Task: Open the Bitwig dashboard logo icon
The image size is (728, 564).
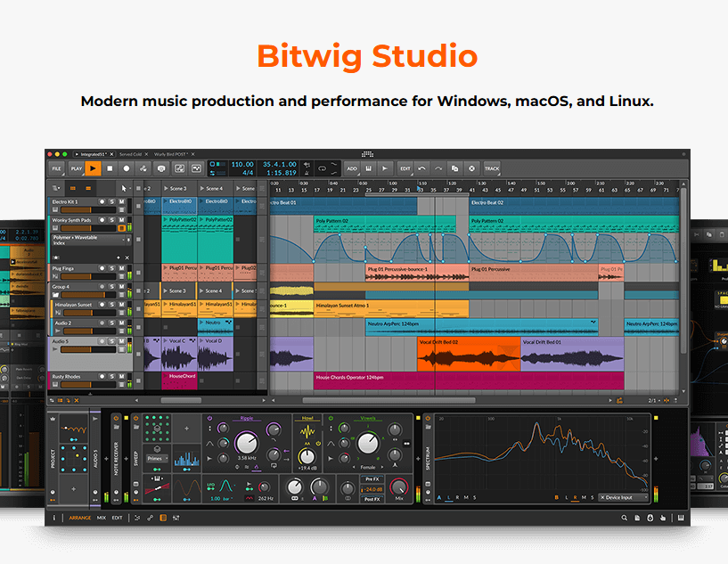Action: click(368, 153)
